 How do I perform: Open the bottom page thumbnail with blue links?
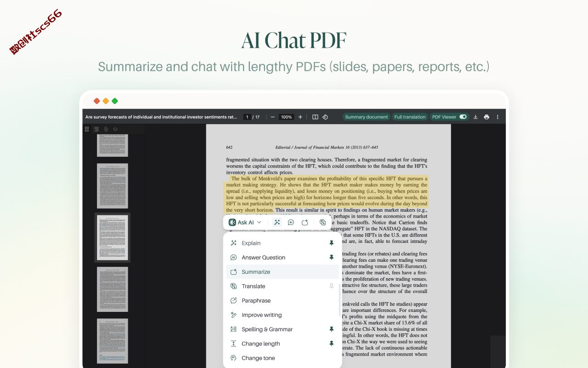pyautogui.click(x=113, y=341)
